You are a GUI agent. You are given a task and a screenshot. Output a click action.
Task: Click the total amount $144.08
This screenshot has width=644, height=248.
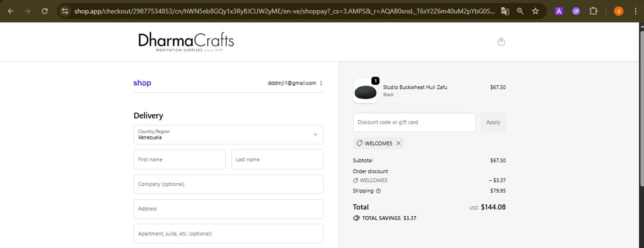(493, 207)
